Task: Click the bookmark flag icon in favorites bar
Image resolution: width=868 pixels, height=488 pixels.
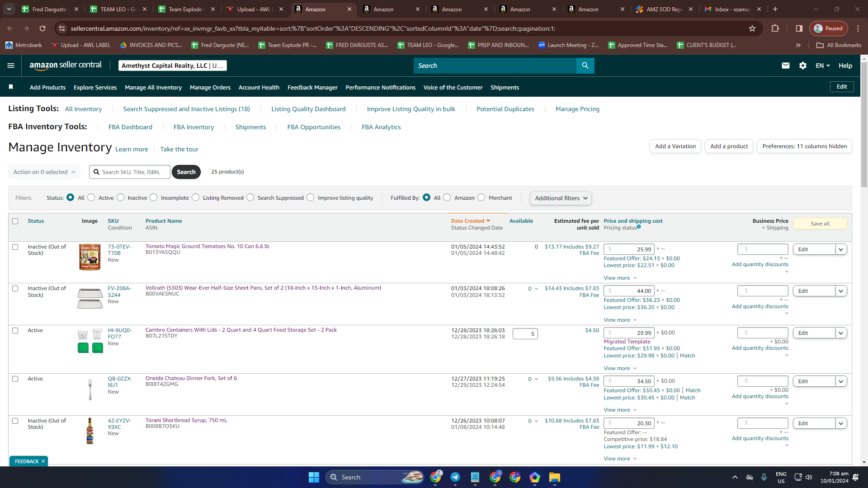Action: (x=11, y=87)
